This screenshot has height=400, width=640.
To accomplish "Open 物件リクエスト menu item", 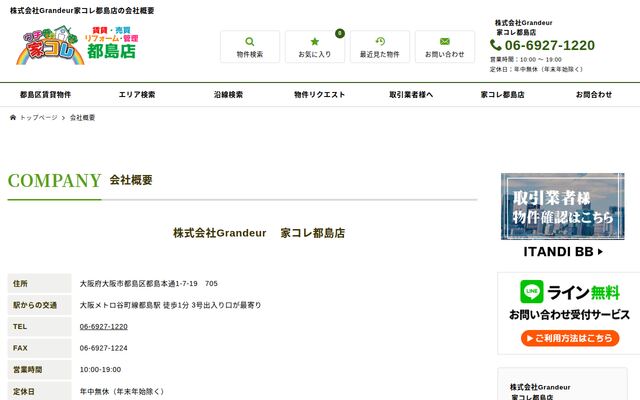I will point(320,95).
